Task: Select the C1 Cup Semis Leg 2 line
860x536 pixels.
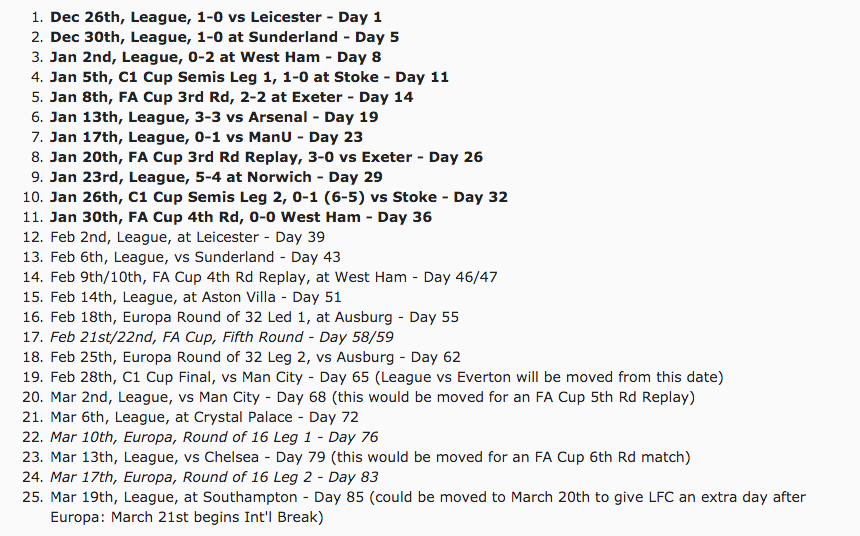Action: click(x=279, y=197)
